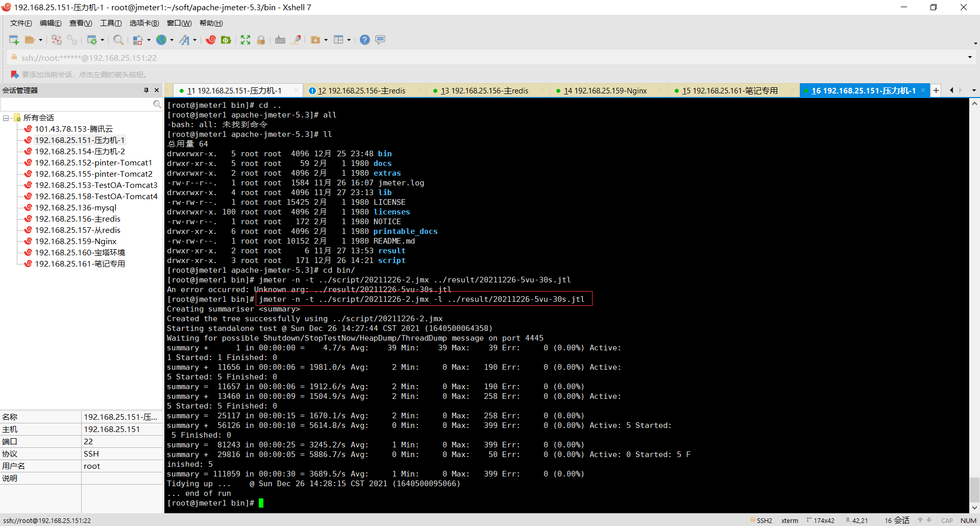Open the keyboard mapping icon
This screenshot has height=526, width=980.
click(x=280, y=40)
